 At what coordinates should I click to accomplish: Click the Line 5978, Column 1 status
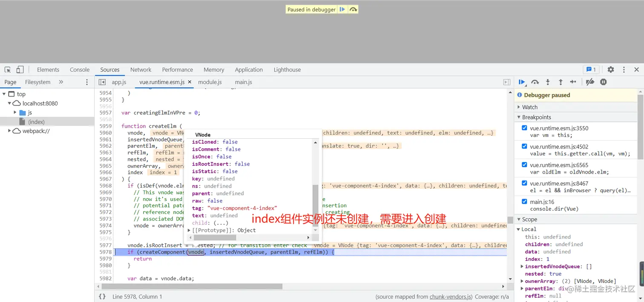coord(137,296)
